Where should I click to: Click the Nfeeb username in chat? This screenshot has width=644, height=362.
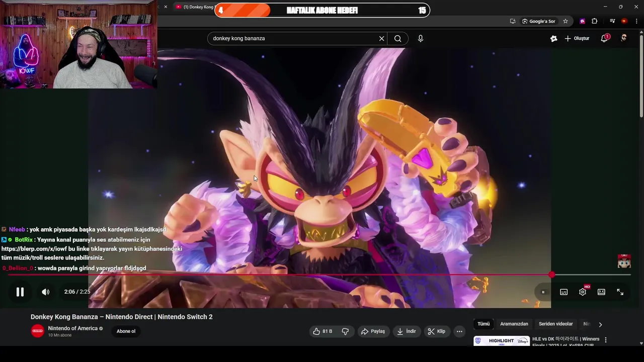17,230
